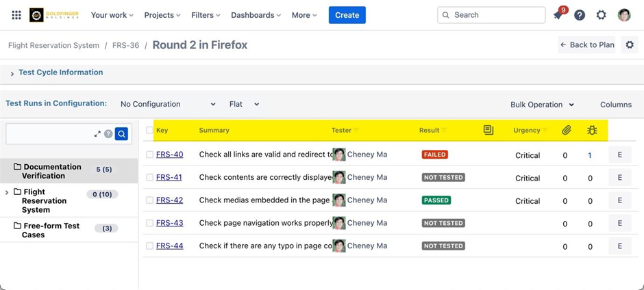The image size is (644, 290).
Task: Click the bug defects column icon
Action: tap(592, 130)
